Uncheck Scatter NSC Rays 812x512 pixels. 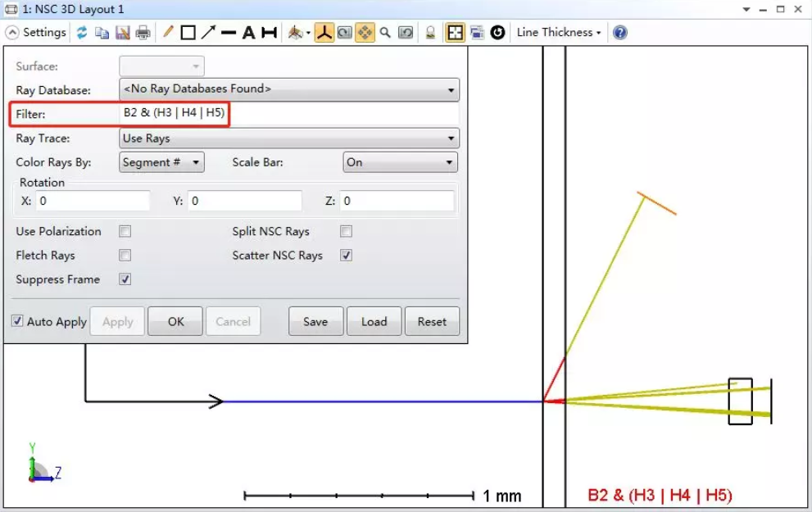347,256
